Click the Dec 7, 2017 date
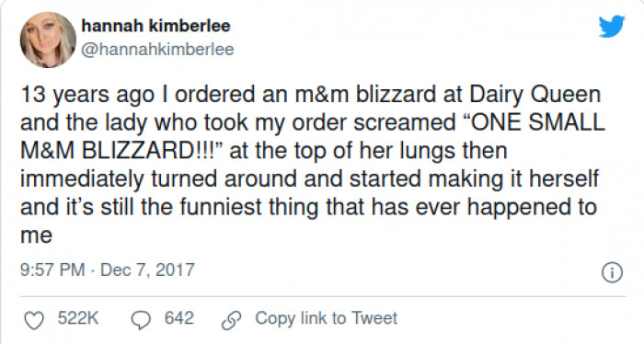The height and width of the screenshot is (344, 644). (x=147, y=270)
